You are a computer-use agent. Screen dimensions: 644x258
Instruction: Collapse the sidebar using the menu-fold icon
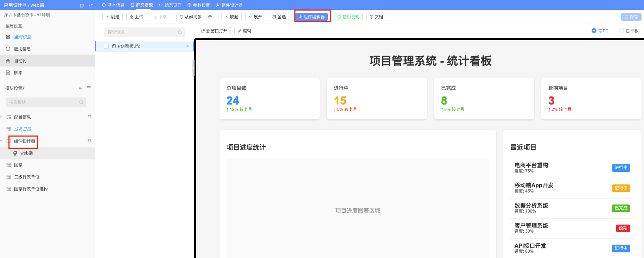click(x=91, y=5)
